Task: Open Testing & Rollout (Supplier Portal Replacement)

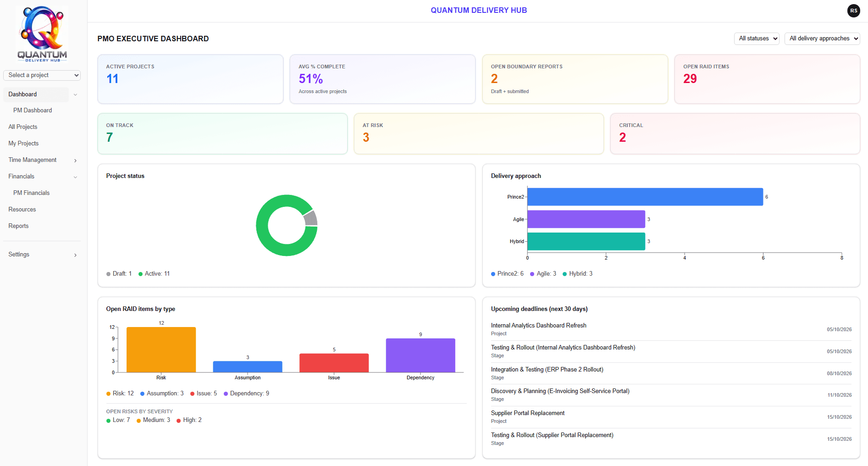Action: point(671,439)
